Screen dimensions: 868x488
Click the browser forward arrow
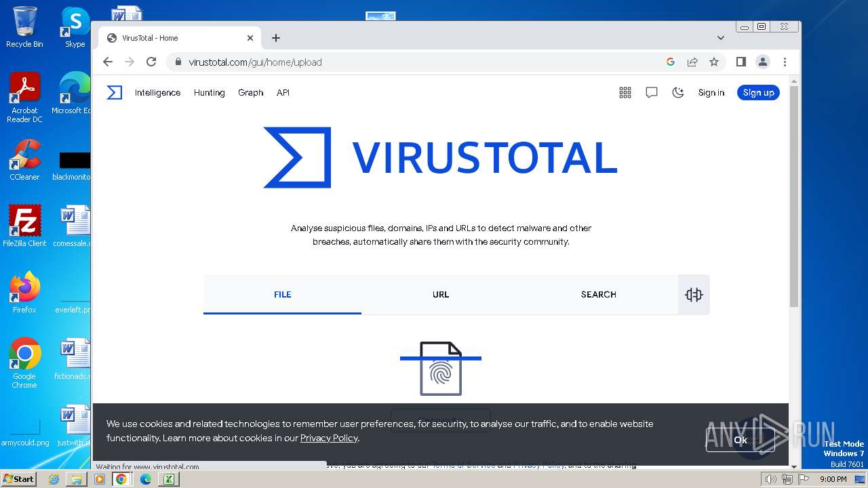pyautogui.click(x=130, y=62)
